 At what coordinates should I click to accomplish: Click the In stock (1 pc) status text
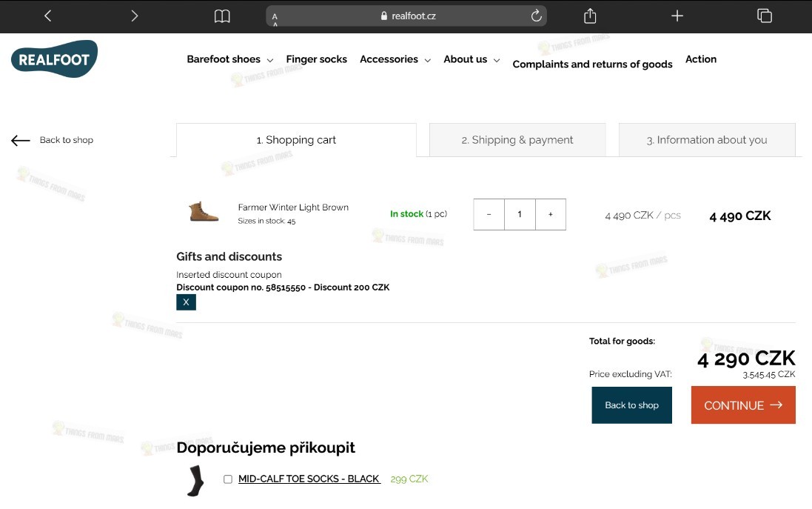pos(418,214)
